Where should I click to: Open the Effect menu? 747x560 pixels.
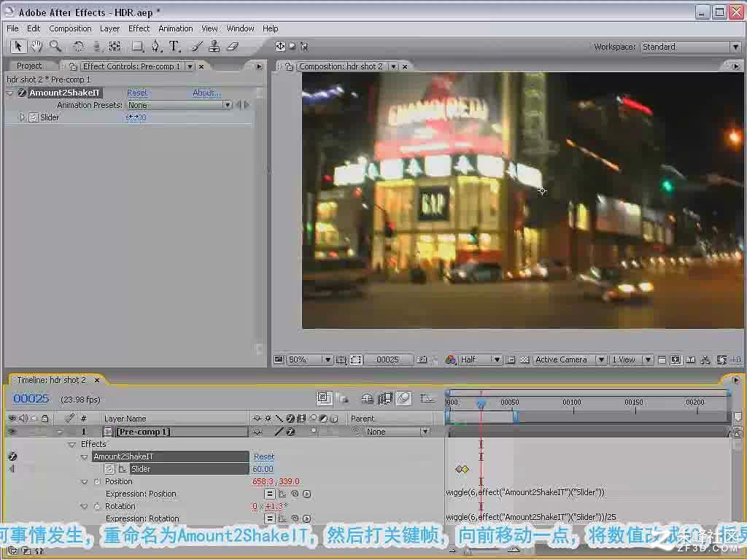(x=139, y=28)
